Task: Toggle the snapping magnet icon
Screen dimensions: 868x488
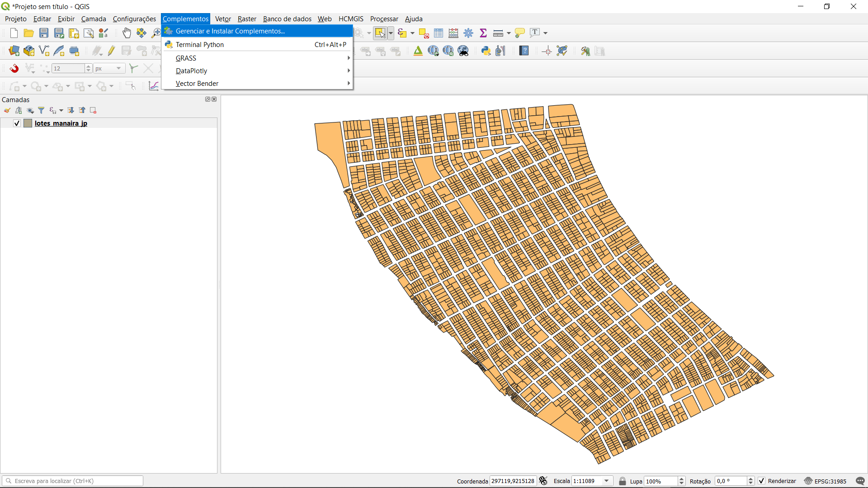Action: coord(14,68)
